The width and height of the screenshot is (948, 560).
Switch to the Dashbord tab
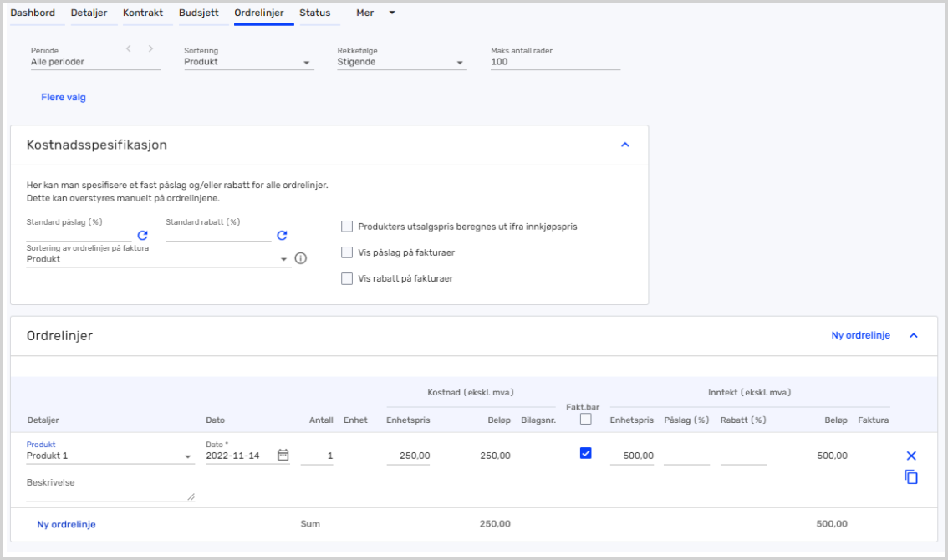tap(33, 13)
